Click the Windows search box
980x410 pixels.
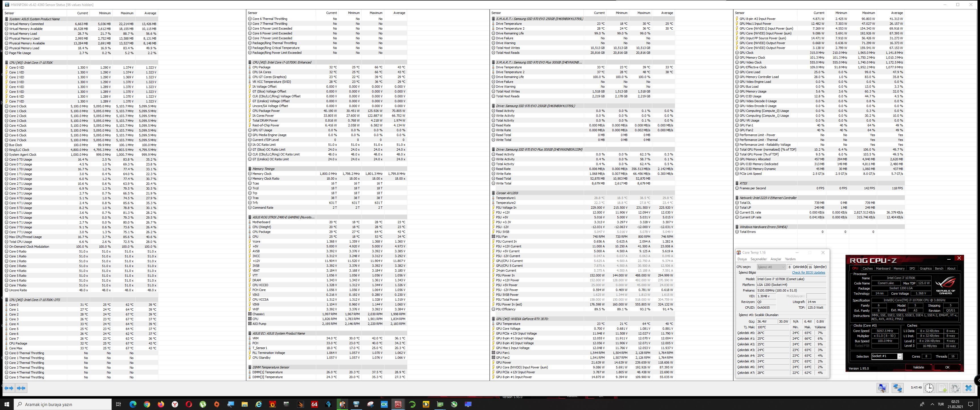(x=63, y=404)
